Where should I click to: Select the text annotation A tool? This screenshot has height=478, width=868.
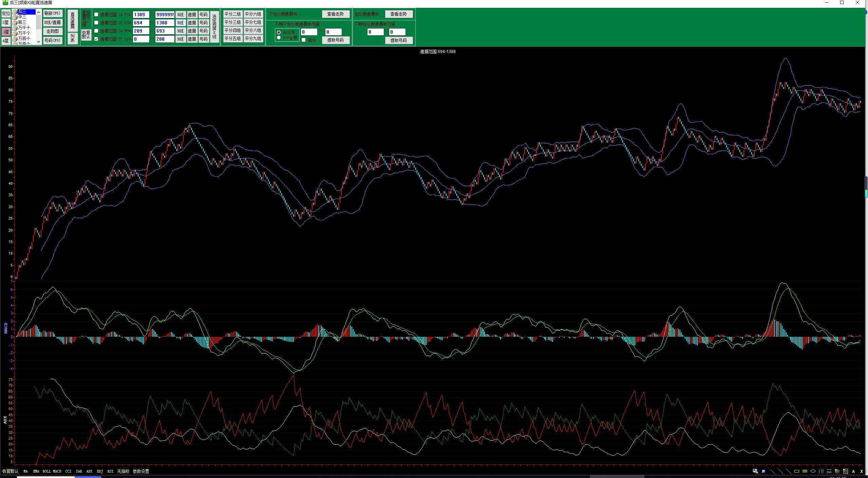(853, 471)
